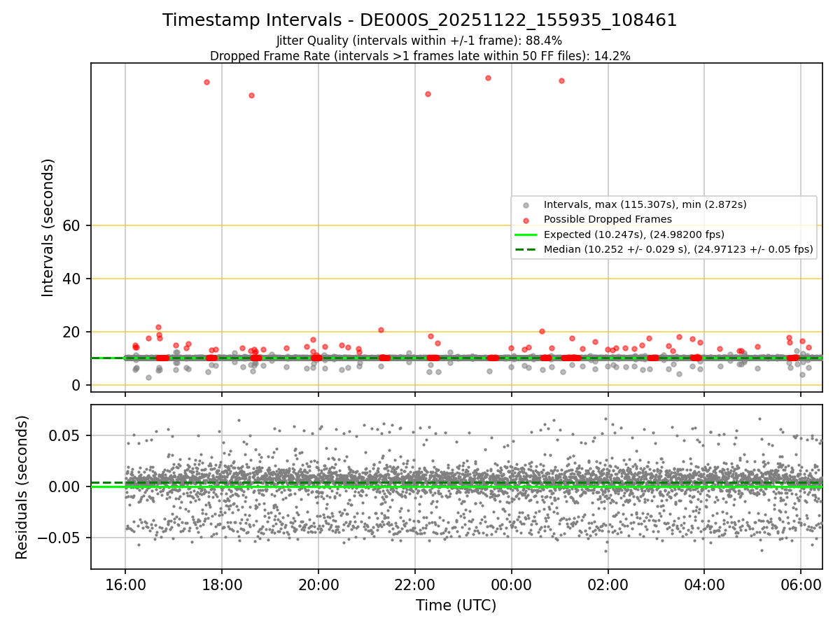The image size is (840, 630).
Task: Click the red dot marker in the legend
Action: (526, 220)
